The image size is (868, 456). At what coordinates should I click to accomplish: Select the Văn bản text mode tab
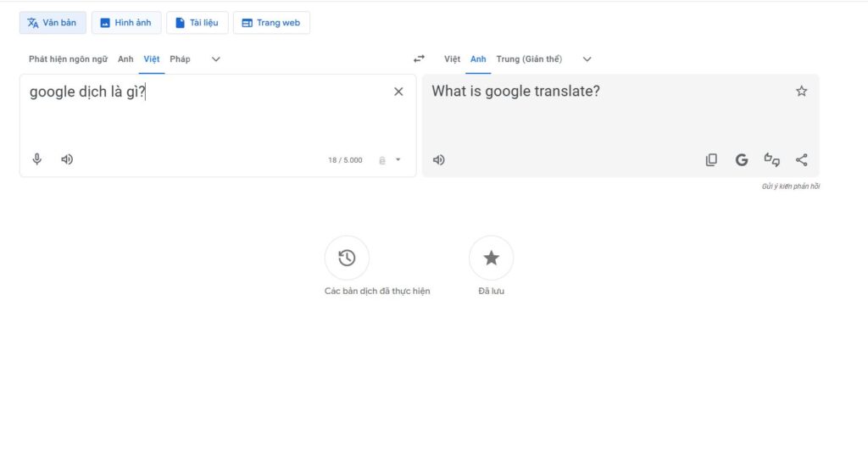[53, 23]
